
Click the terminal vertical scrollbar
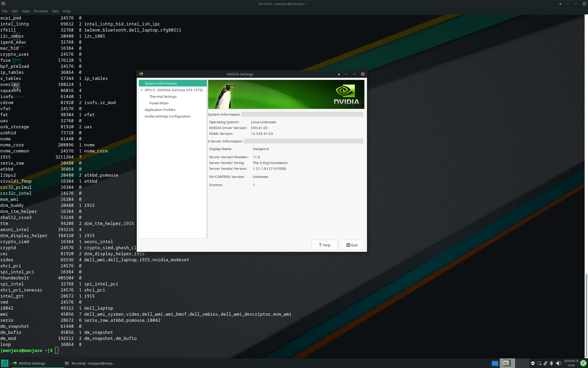click(586, 315)
